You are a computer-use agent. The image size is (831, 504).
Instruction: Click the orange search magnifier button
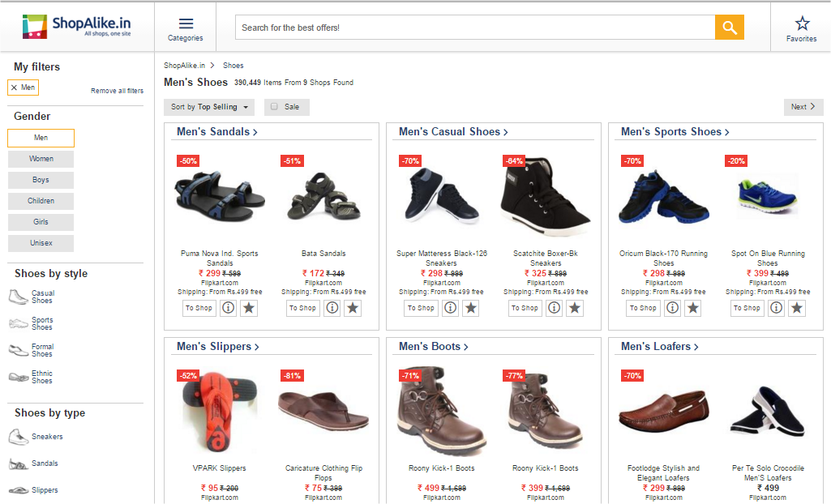click(729, 27)
